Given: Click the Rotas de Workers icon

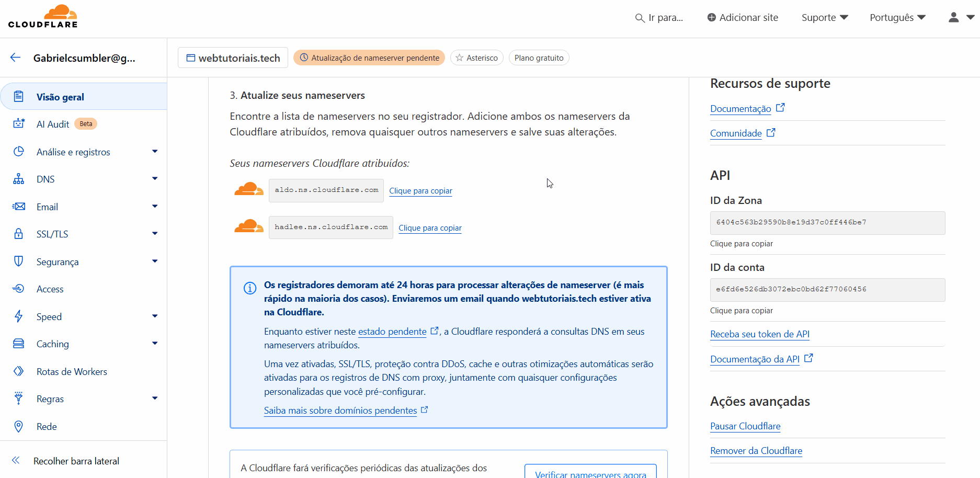Looking at the screenshot, I should pyautogui.click(x=19, y=371).
